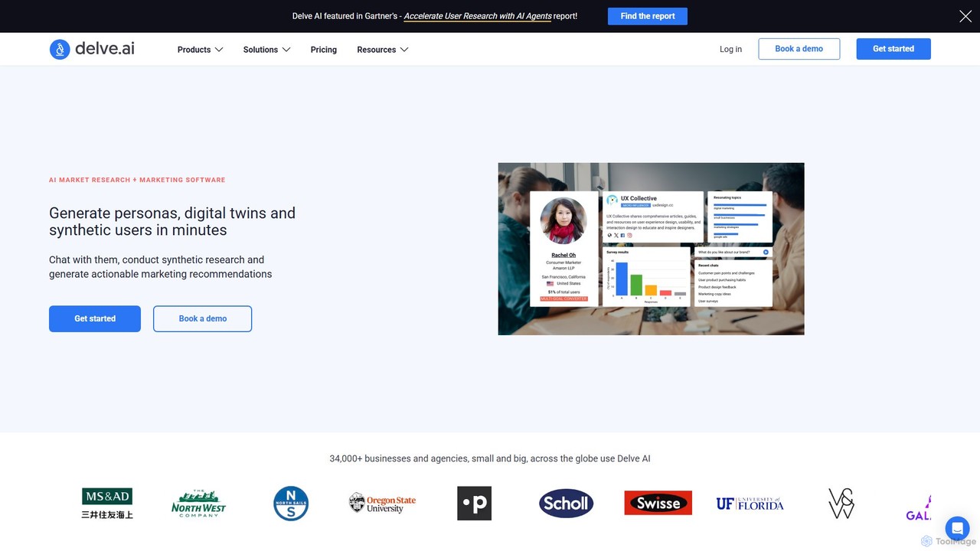Expand the Solutions dropdown menu

266,50
